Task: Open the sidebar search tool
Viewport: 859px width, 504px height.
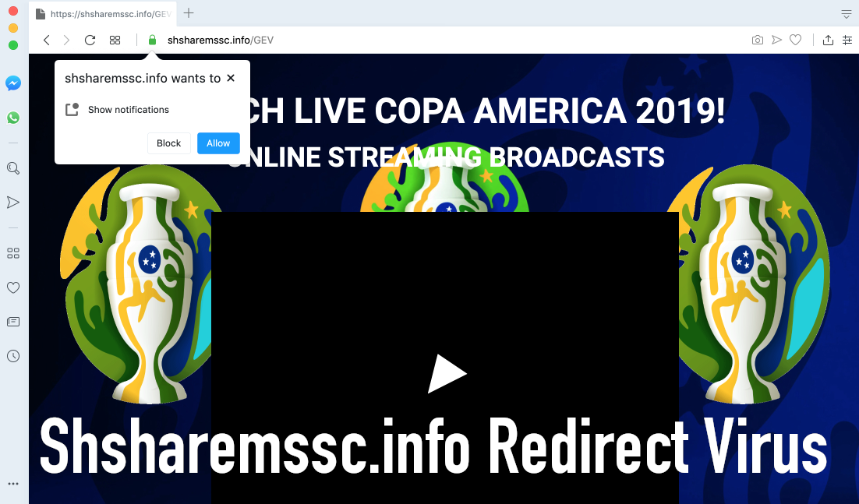Action: [x=12, y=167]
